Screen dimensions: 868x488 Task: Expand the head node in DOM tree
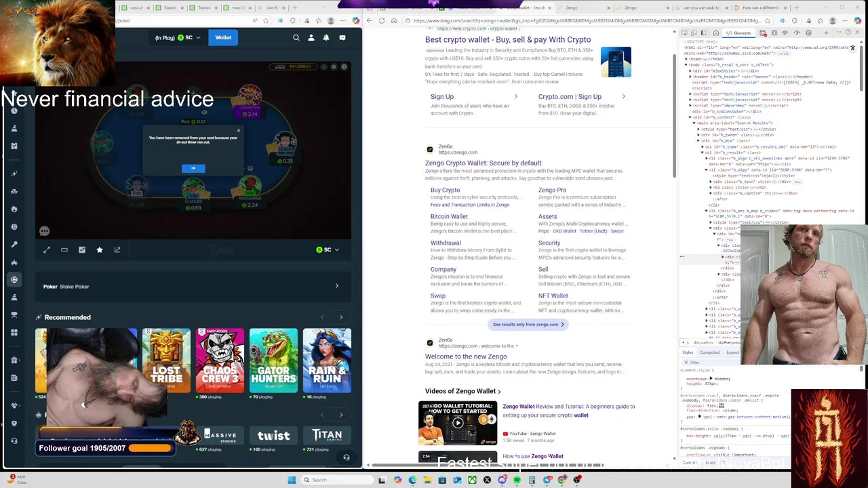686,59
